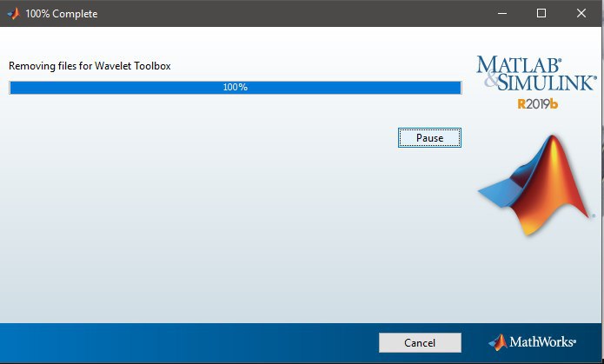
Task: Click the '100% Complete' window title
Action: [61, 14]
